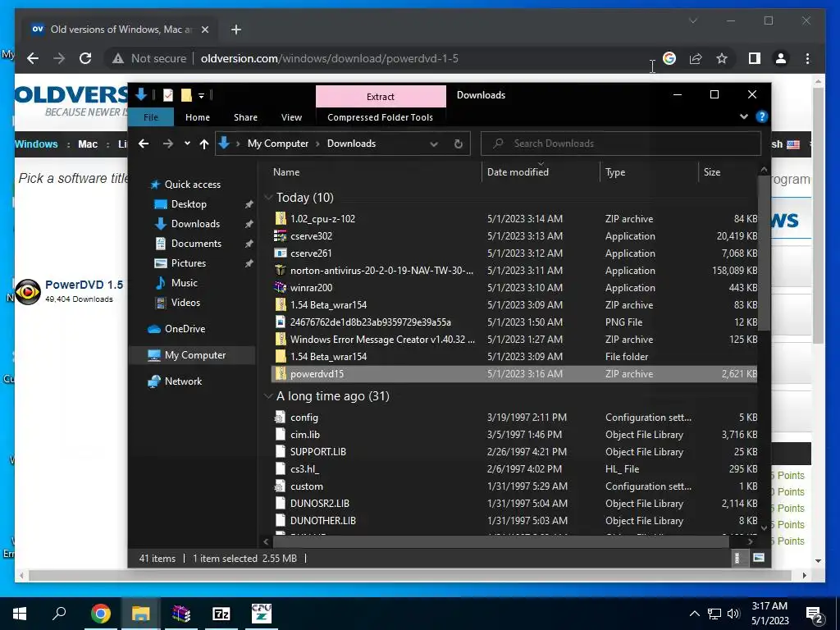The height and width of the screenshot is (630, 840).
Task: Open Chrome profile avatar
Action: pos(781,58)
